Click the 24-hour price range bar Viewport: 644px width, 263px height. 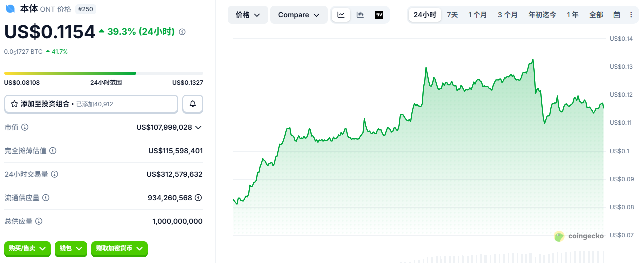click(103, 73)
